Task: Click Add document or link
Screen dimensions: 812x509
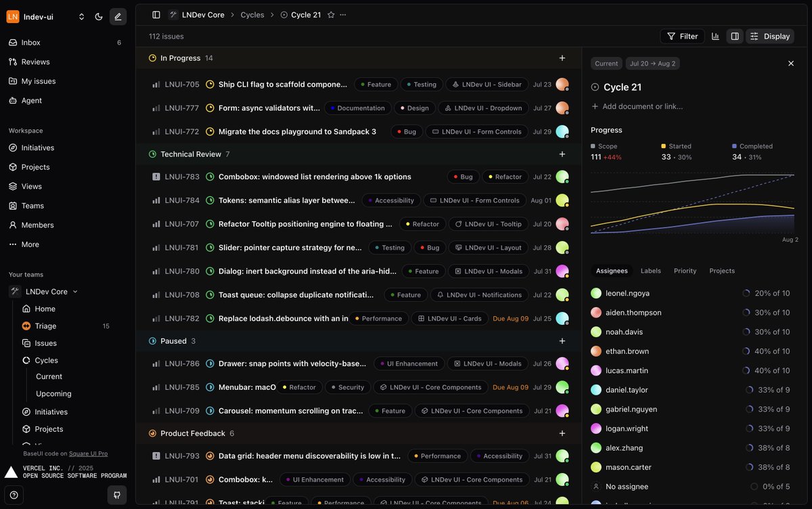Action: click(637, 106)
